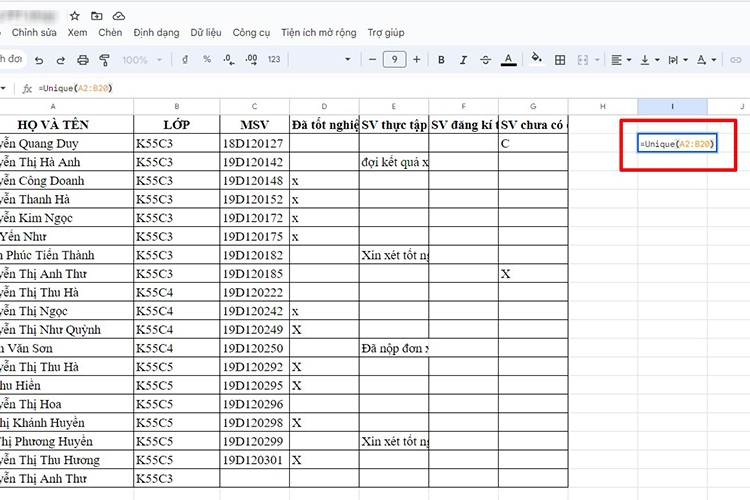Insert link with the link icon
Viewport: 750px width, 500px height.
736,60
